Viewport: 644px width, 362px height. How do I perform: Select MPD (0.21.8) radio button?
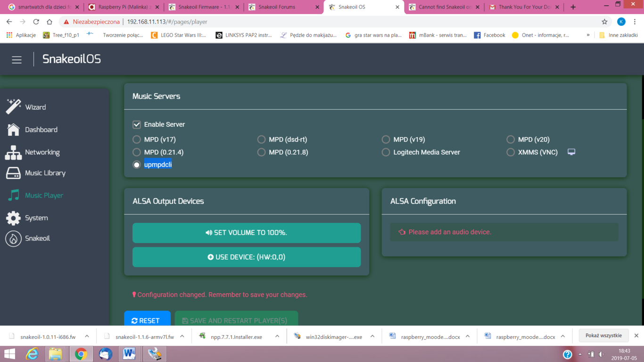(x=261, y=152)
